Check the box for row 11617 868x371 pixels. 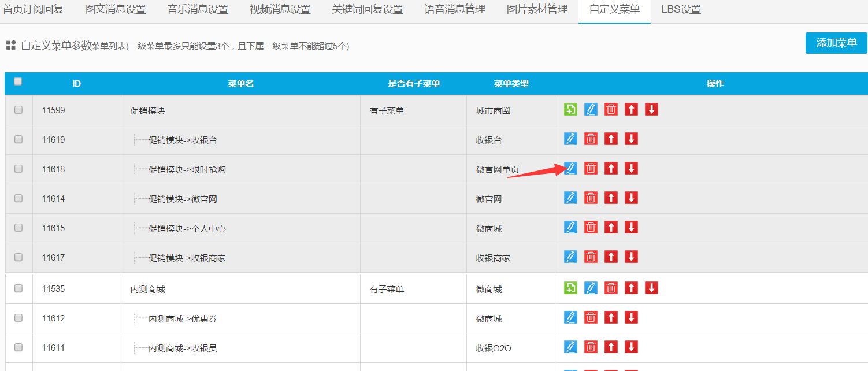[x=18, y=257]
